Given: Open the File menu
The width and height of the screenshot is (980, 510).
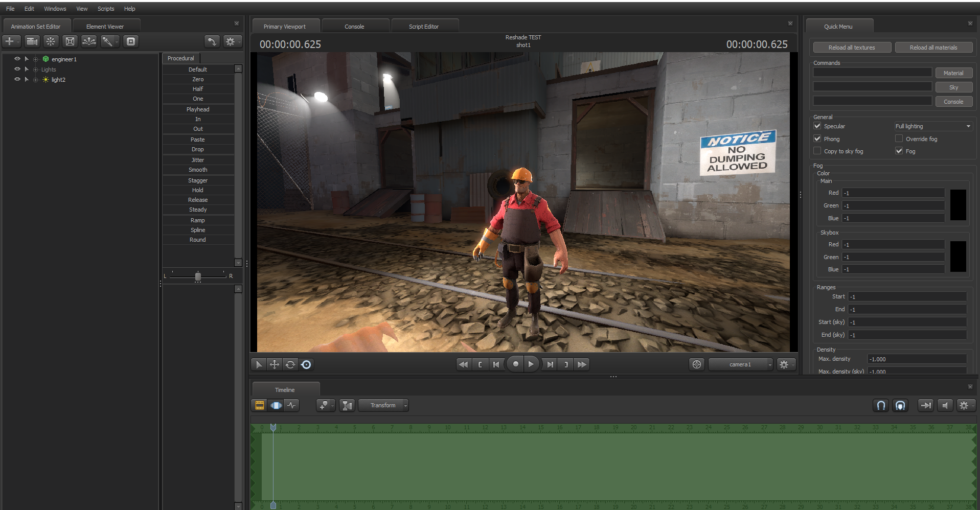Looking at the screenshot, I should [10, 9].
